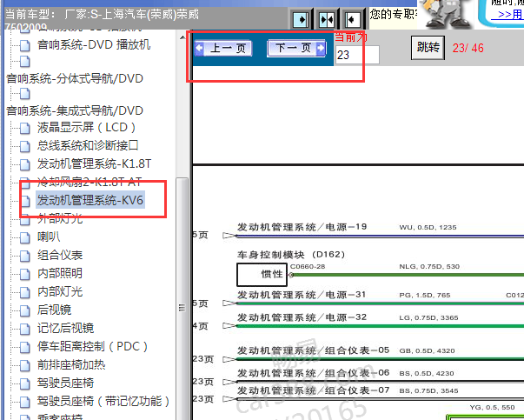
Task: Click wire spec PG, 1.5D, 765
Action: 425,296
